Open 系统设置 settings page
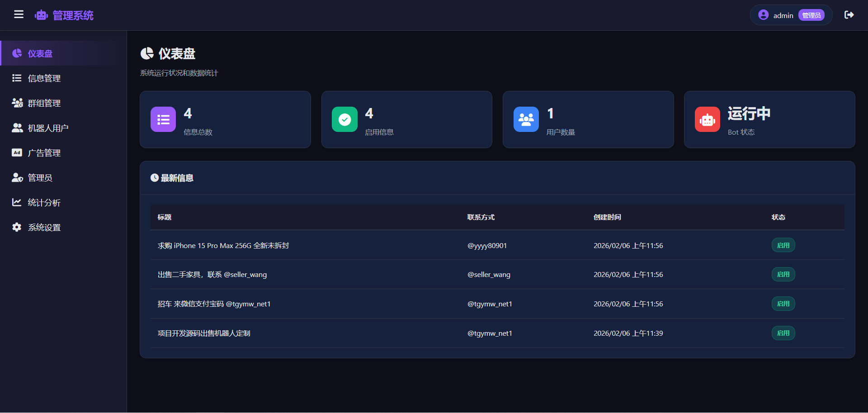Viewport: 868px width, 413px height. click(44, 227)
